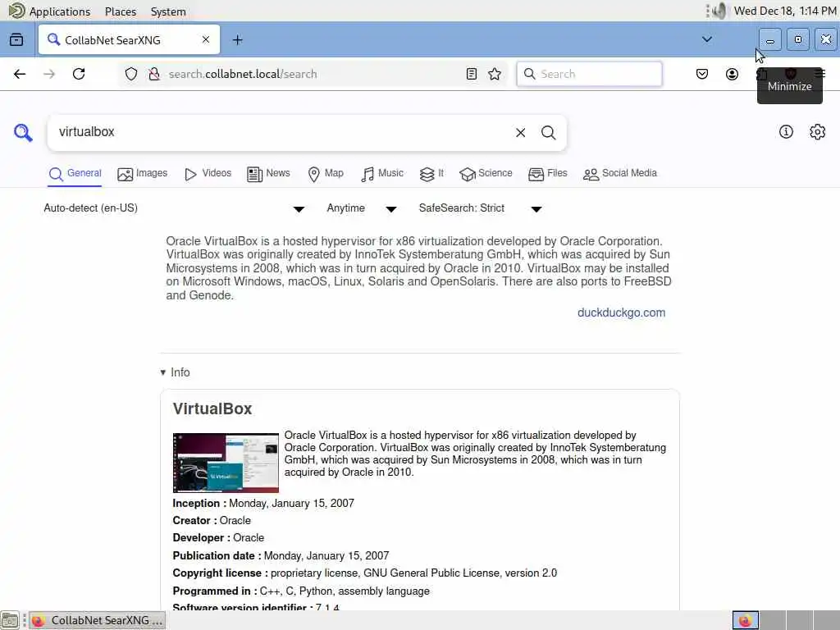840x630 pixels.
Task: Click the Copyright license value text
Action: 413,573
